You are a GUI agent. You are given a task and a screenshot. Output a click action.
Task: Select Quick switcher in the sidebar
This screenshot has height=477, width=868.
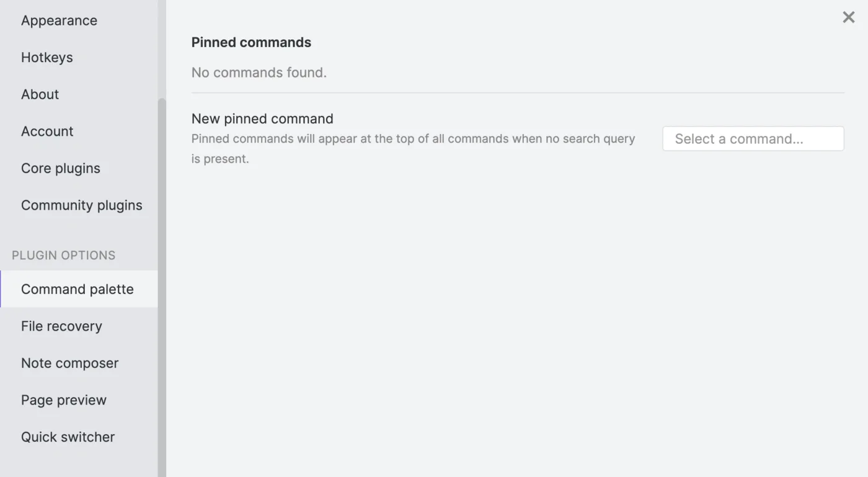click(x=68, y=437)
